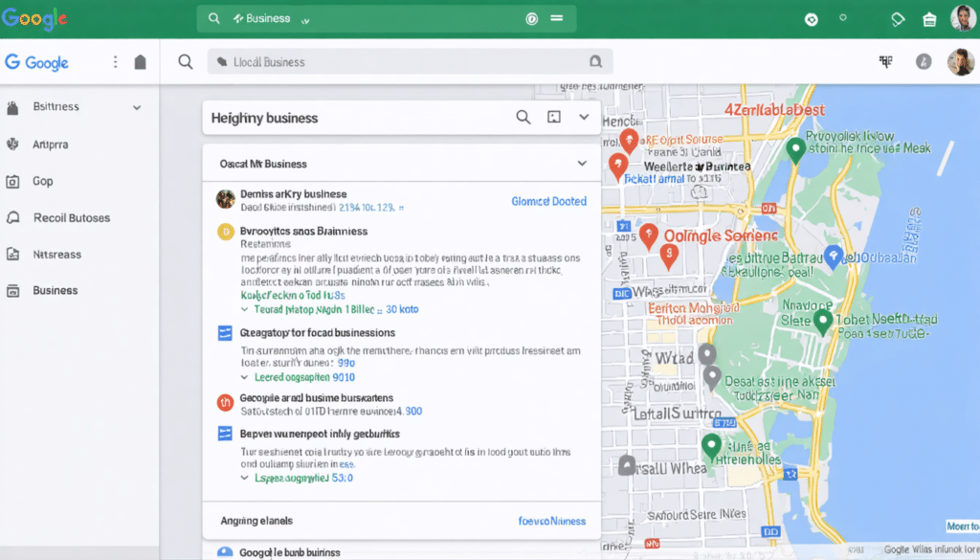Click the Angring elanels heading

point(256,521)
